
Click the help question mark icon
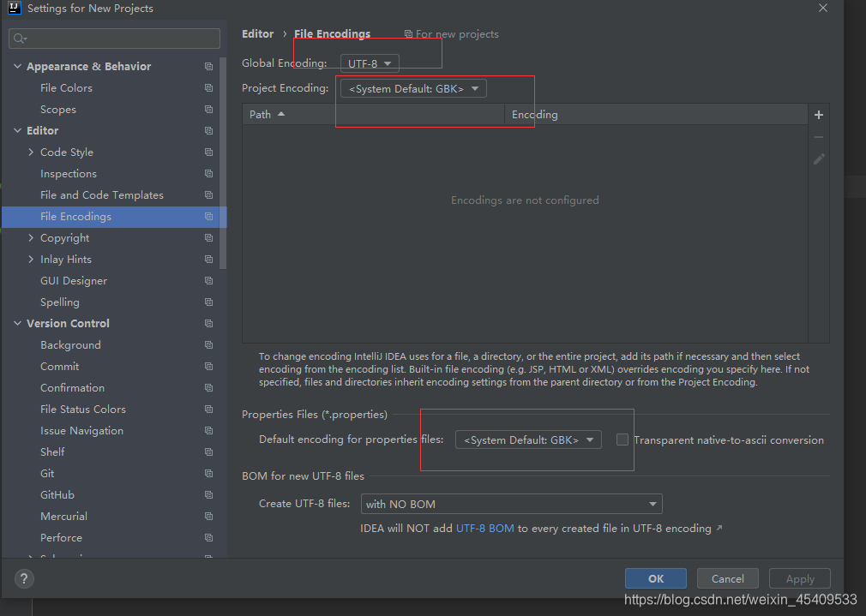pos(24,578)
